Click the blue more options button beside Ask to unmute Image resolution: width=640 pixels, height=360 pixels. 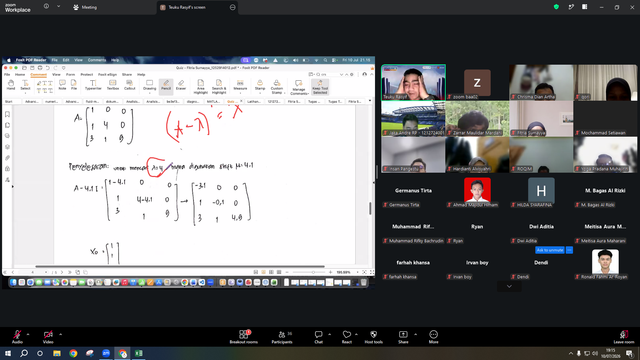coord(569,250)
